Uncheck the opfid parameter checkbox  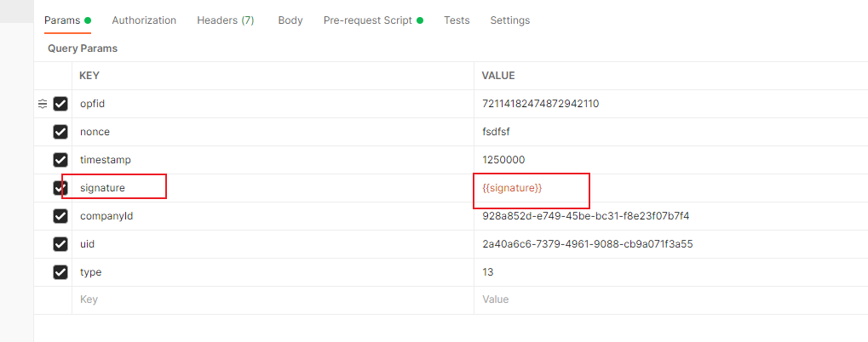(60, 104)
